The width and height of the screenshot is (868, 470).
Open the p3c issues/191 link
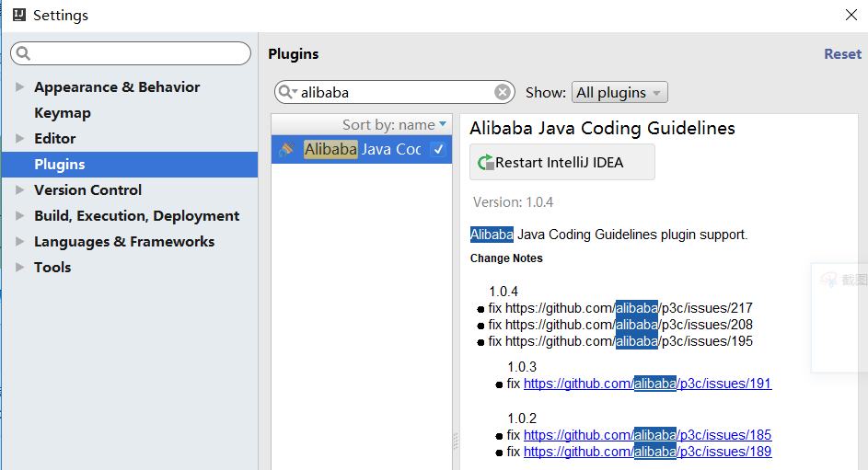click(x=647, y=384)
